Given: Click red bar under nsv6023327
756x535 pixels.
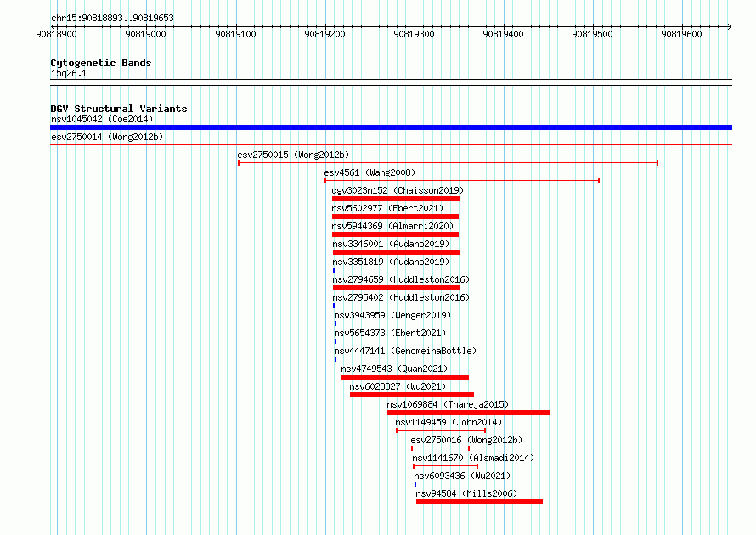Looking at the screenshot, I should (x=412, y=395).
